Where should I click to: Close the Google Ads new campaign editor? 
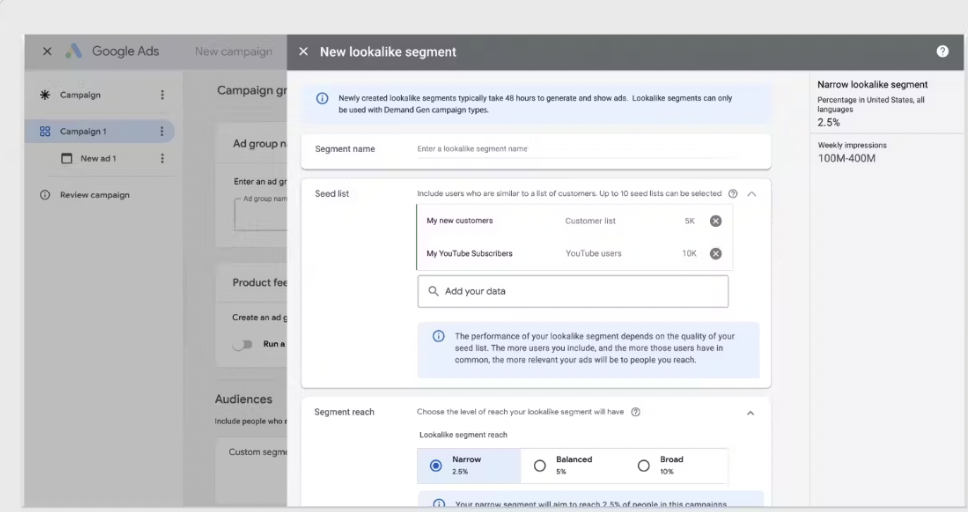point(47,51)
